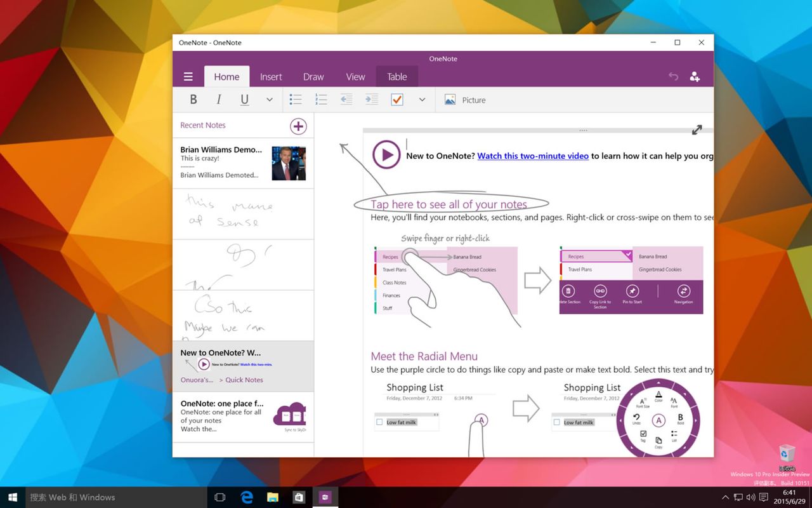
Task: Click the Web and Windows search box
Action: pyautogui.click(x=116, y=497)
